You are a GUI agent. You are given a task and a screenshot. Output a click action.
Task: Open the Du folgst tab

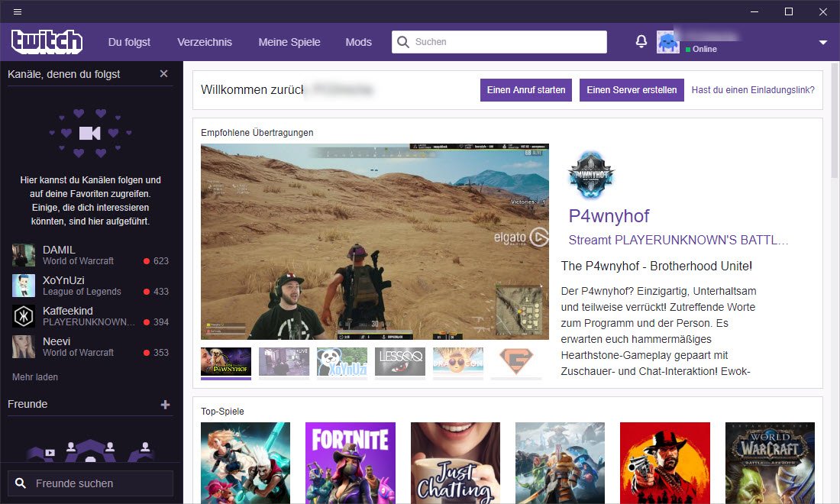[x=129, y=42]
